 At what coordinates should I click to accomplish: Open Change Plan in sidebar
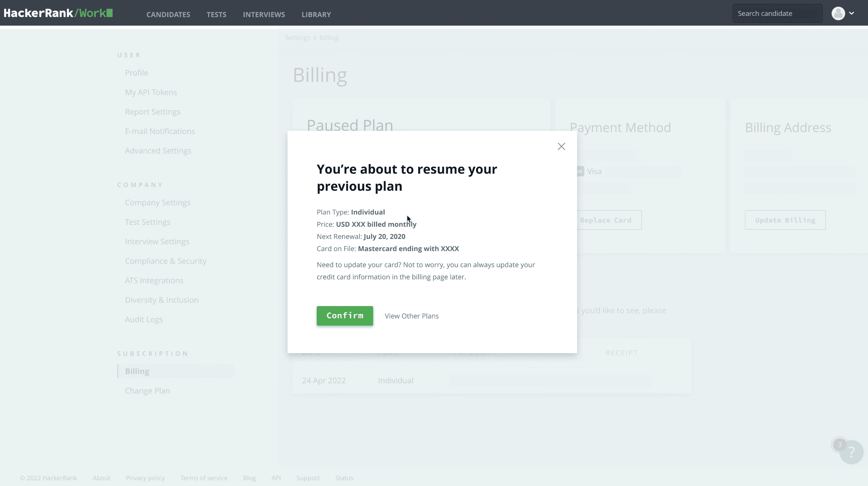147,390
